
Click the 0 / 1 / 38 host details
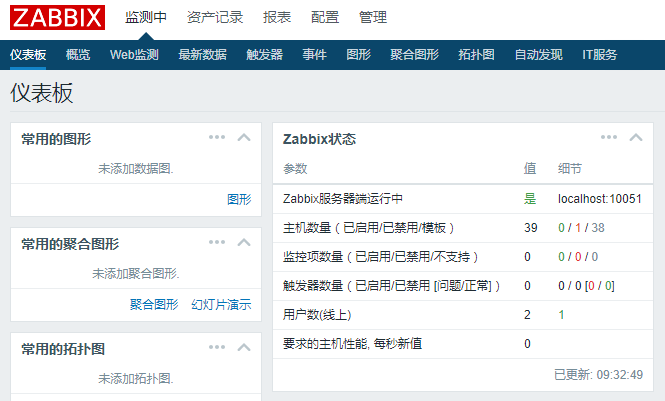click(x=581, y=228)
